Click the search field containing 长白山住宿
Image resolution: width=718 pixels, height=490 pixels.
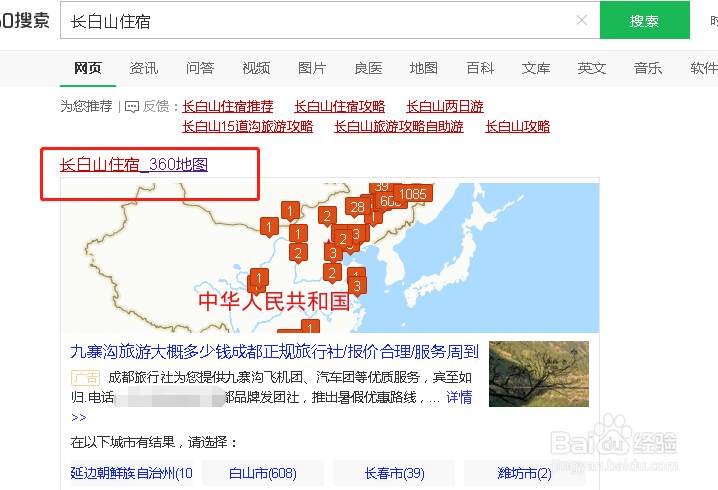pos(330,20)
